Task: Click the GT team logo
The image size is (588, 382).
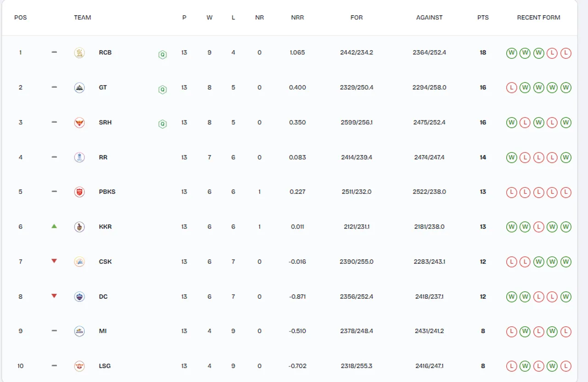Action: pos(79,88)
